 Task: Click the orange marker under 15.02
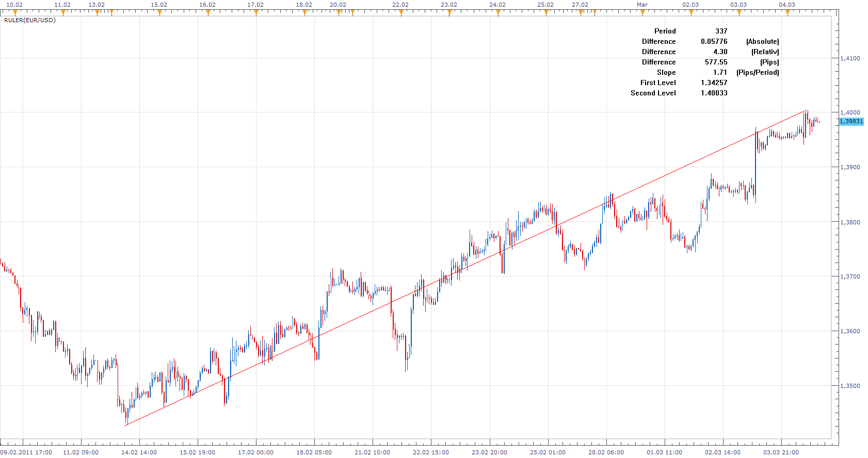pyautogui.click(x=159, y=13)
